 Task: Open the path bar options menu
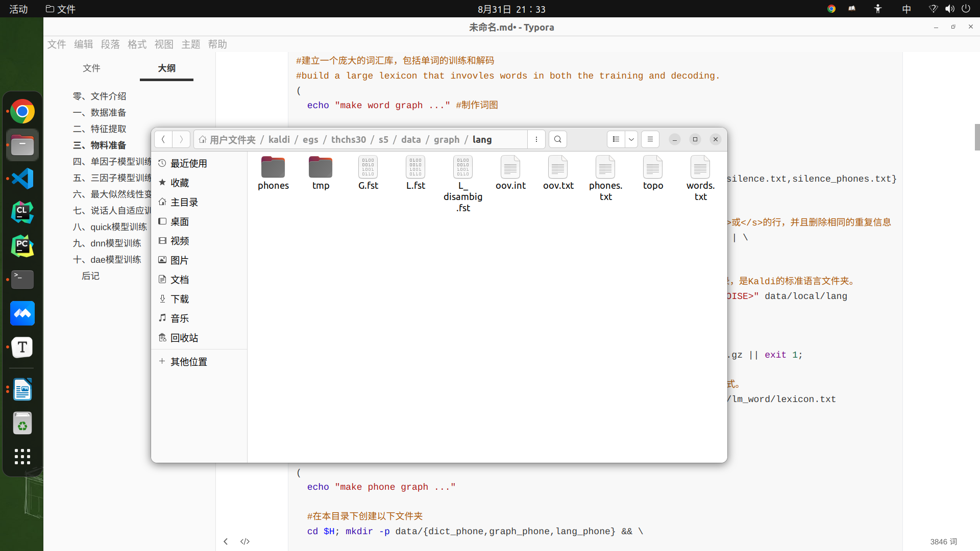click(x=536, y=139)
